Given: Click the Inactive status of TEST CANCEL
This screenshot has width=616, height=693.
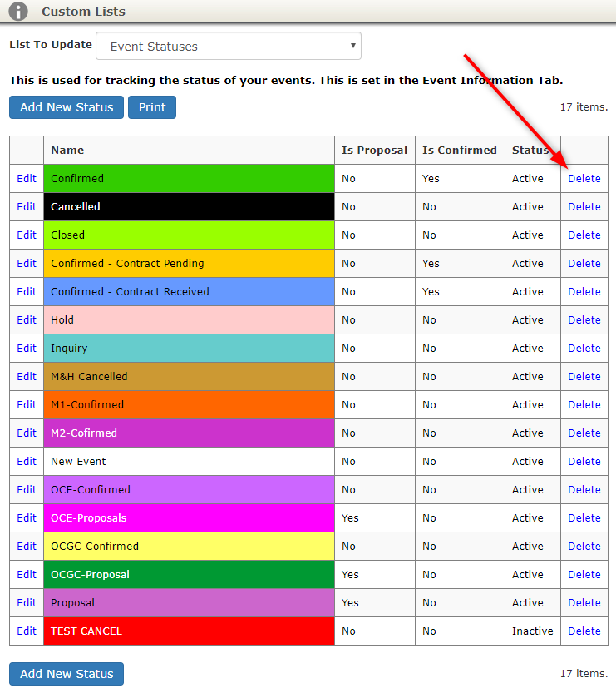Looking at the screenshot, I should (533, 631).
